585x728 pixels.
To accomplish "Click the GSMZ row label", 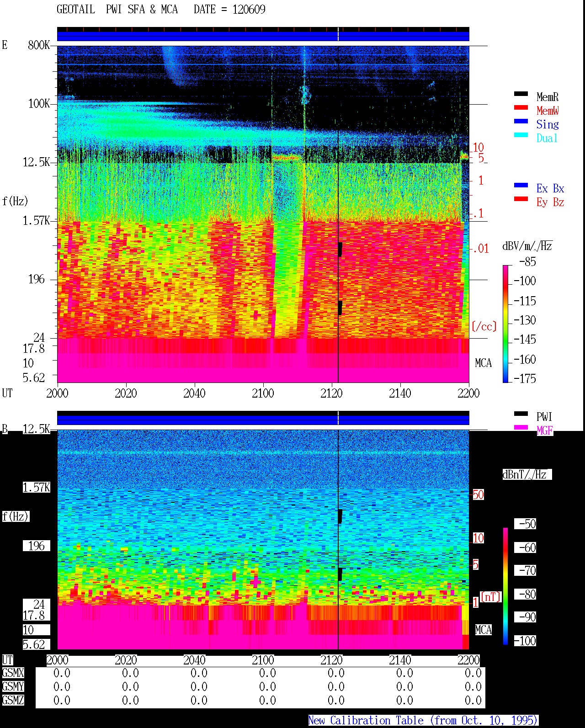I will tap(13, 700).
